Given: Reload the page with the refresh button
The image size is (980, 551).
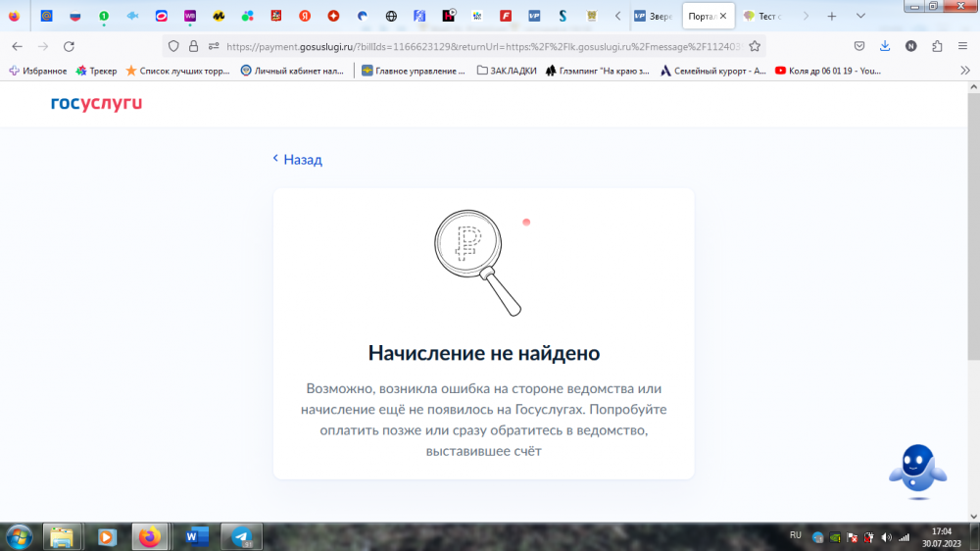Looking at the screenshot, I should pos(69,46).
